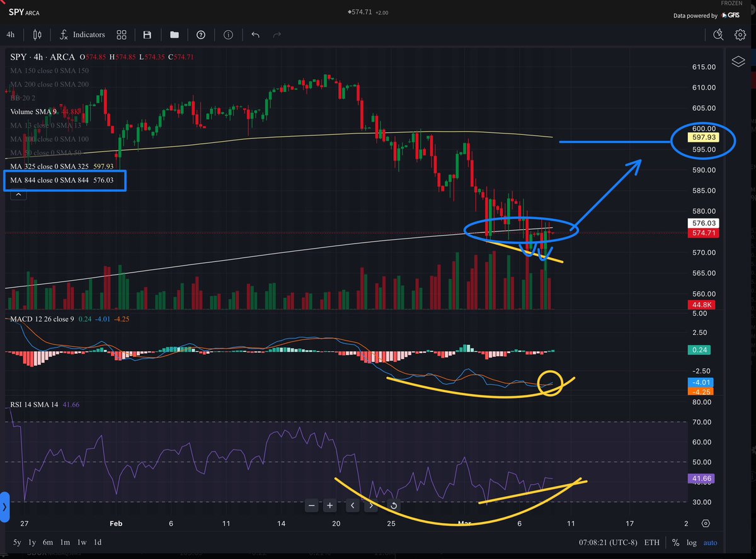This screenshot has height=559, width=756.
Task: Zoom out the chart with the minus button
Action: pos(311,505)
